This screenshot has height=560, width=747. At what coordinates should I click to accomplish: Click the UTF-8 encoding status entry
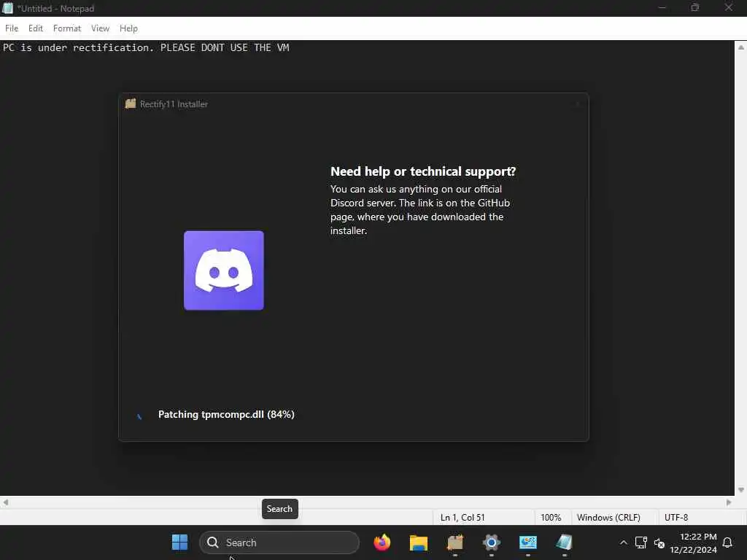click(x=676, y=517)
